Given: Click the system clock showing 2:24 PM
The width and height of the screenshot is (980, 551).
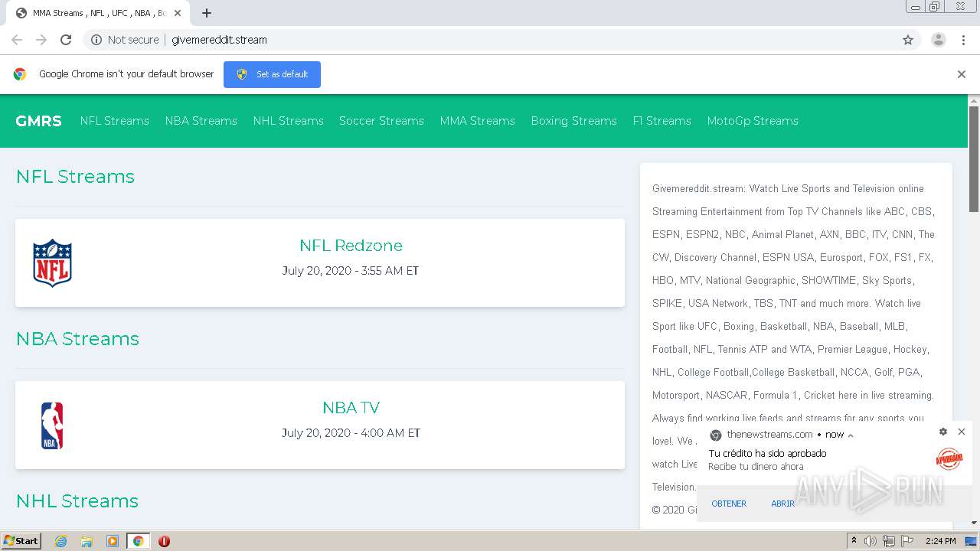Looking at the screenshot, I should coord(940,541).
